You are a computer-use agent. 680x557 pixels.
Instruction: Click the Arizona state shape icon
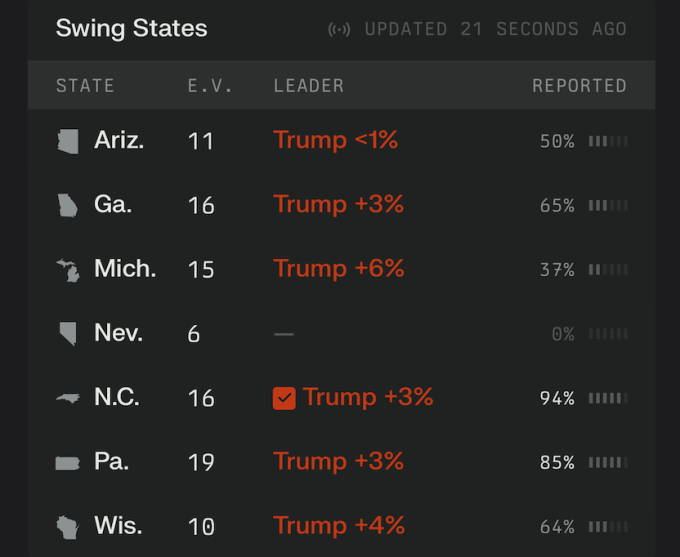pos(68,141)
